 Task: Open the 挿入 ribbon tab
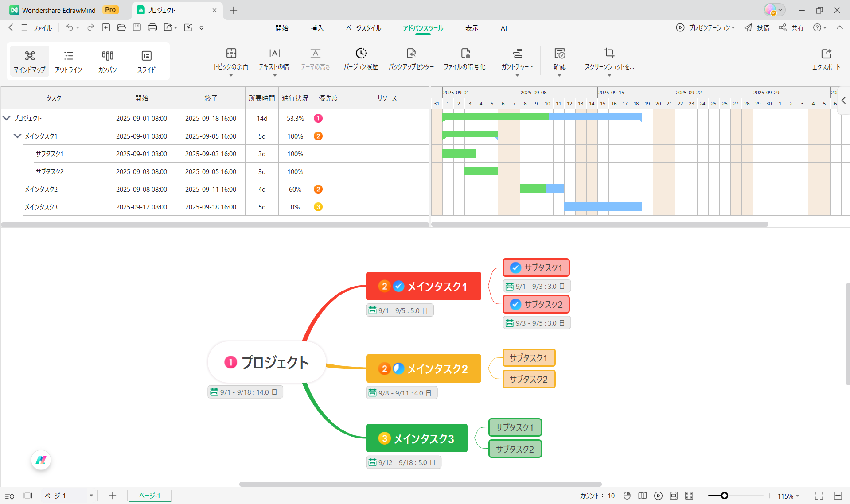[317, 28]
